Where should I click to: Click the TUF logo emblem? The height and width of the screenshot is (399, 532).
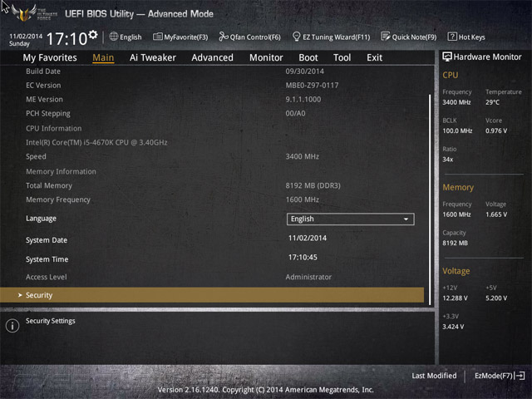(24, 13)
